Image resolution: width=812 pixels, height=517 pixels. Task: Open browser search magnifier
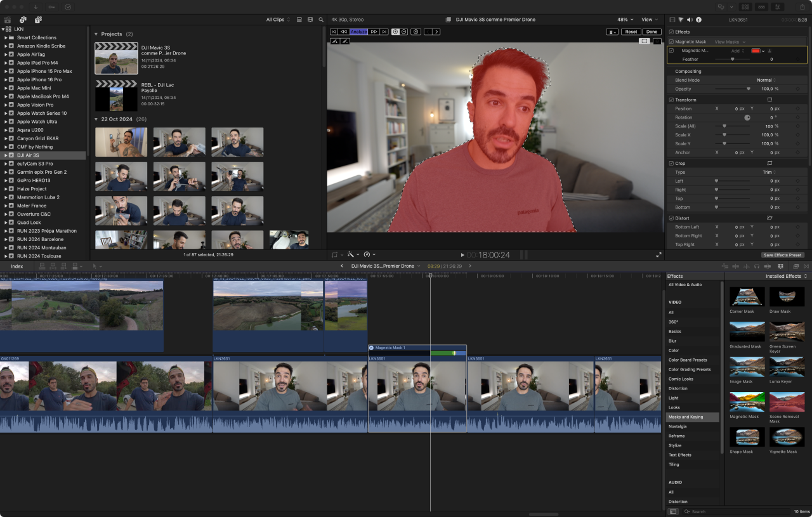321,20
